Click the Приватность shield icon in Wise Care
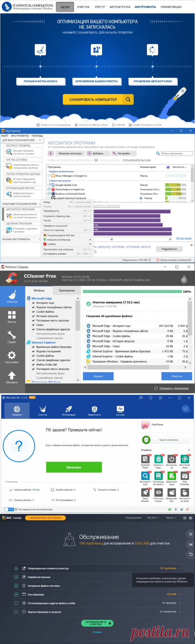Viewport: 195px width, 644px height. pos(94,410)
